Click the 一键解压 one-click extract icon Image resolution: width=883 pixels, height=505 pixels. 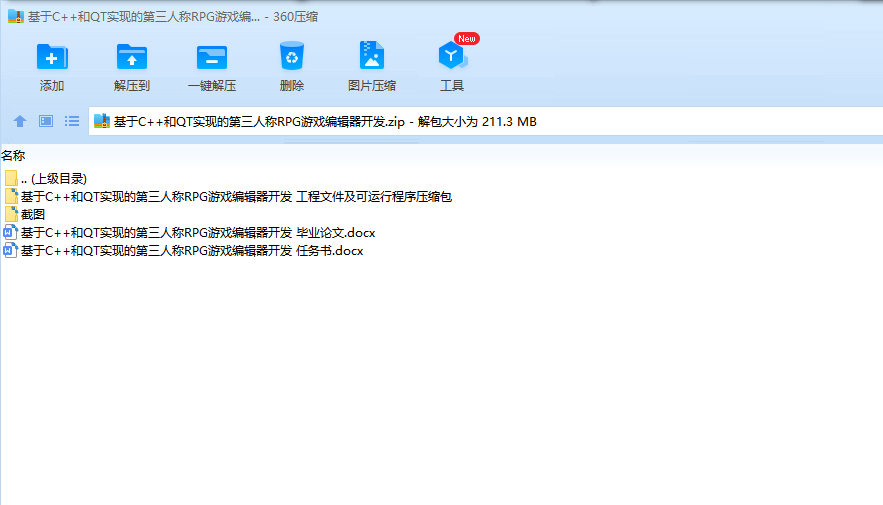tap(212, 57)
